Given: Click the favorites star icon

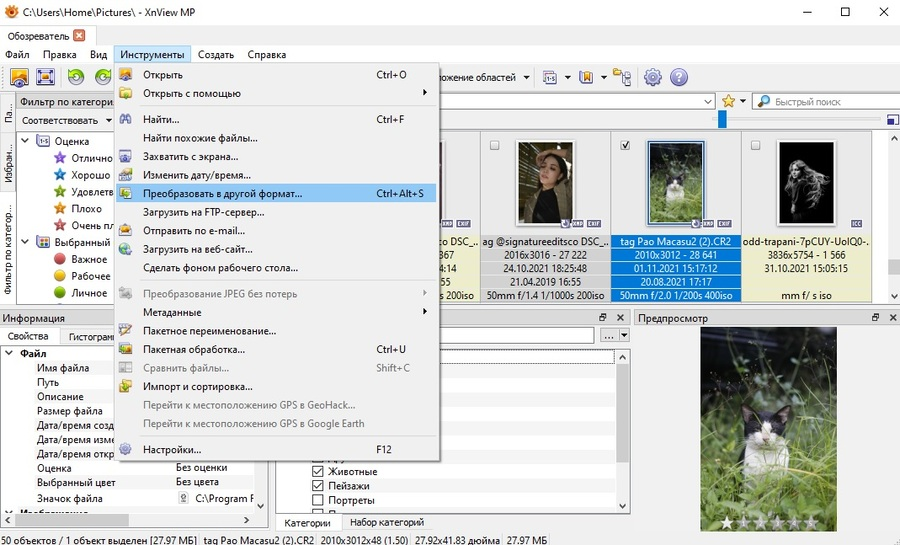Looking at the screenshot, I should (728, 102).
